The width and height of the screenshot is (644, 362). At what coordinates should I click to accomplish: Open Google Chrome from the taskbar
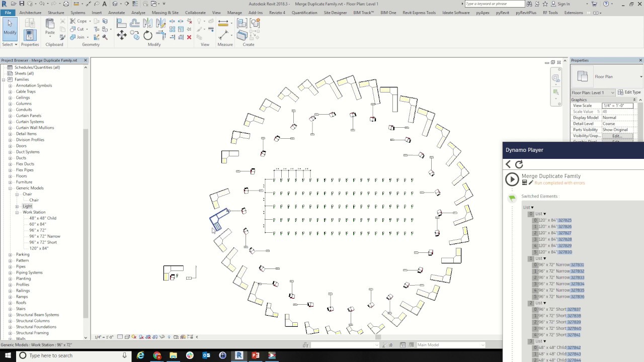(x=157, y=355)
